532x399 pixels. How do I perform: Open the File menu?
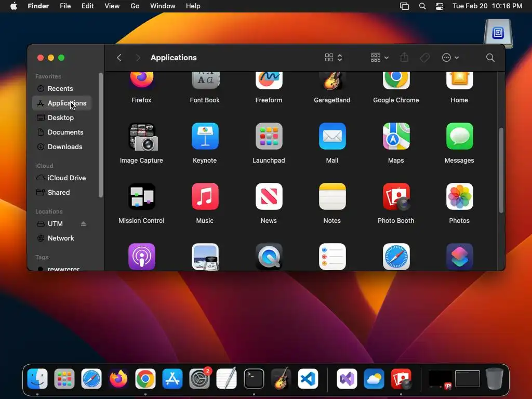pos(65,6)
